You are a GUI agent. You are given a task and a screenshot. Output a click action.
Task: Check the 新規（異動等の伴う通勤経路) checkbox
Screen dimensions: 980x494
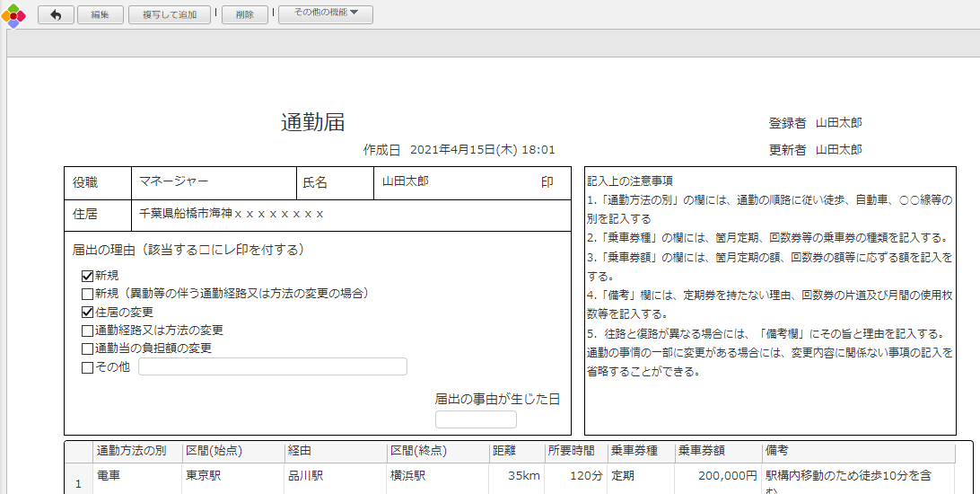(x=87, y=294)
